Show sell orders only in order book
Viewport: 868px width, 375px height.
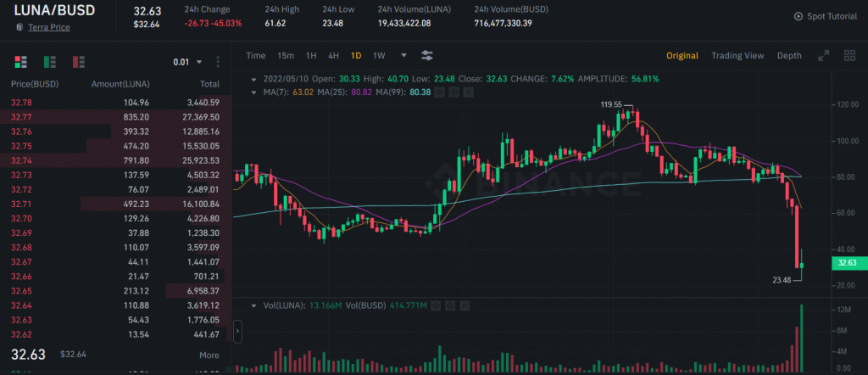[x=79, y=61]
